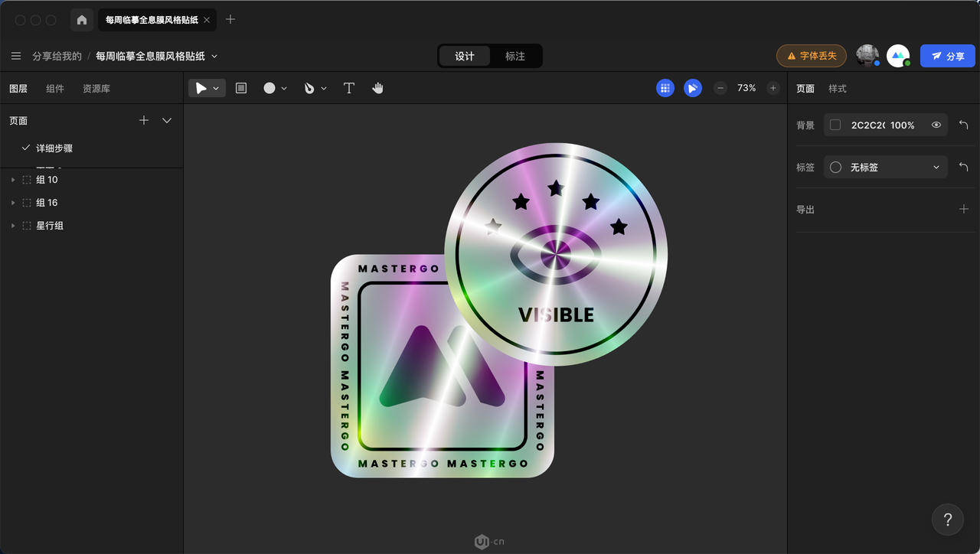Open the 页面 properties tab
Image resolution: width=980 pixels, height=554 pixels.
[805, 89]
